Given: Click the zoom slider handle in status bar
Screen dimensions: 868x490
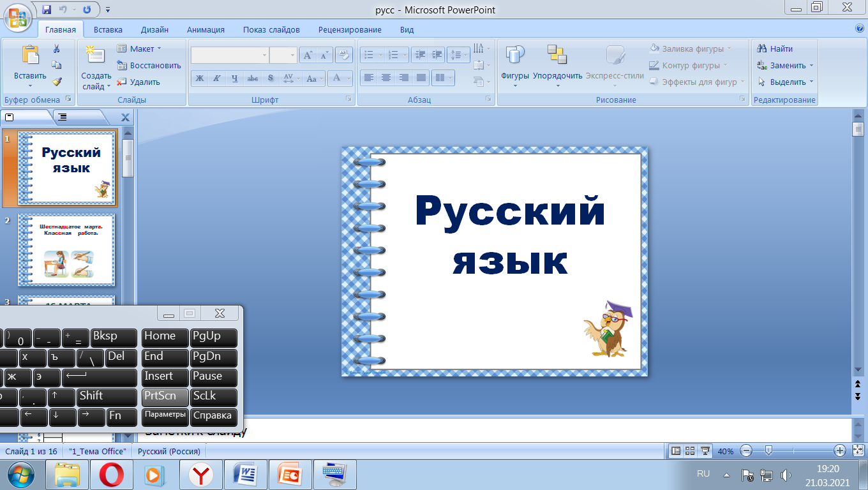Looking at the screenshot, I should click(769, 451).
